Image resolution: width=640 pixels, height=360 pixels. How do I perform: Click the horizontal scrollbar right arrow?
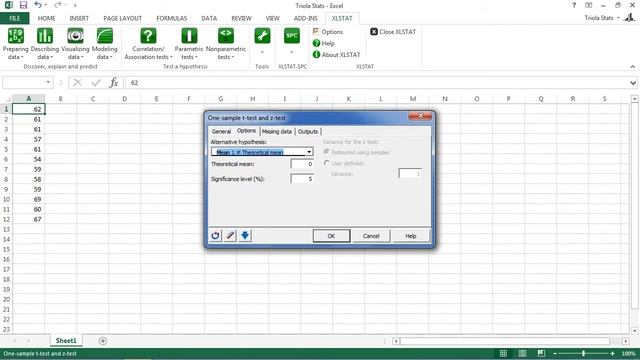pos(626,341)
